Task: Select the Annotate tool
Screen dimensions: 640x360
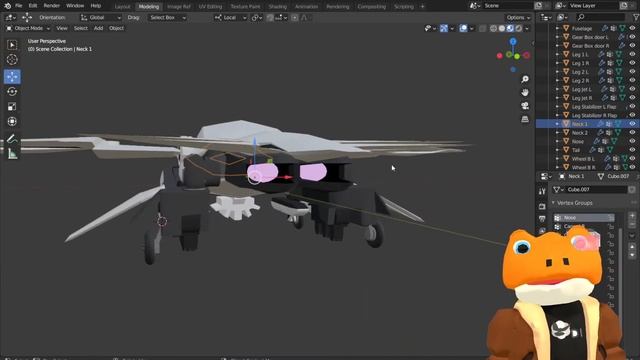Action: (12, 139)
